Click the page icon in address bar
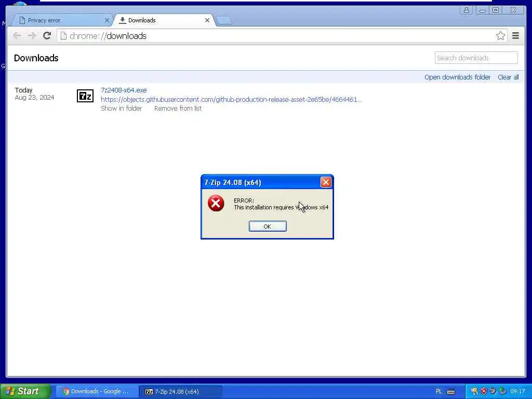This screenshot has width=532, height=399. click(63, 36)
